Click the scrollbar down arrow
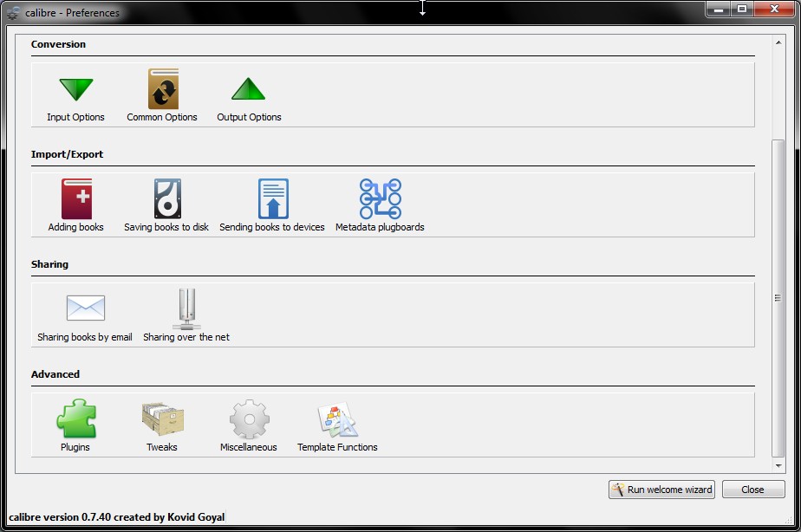This screenshot has height=532, width=801. pyautogui.click(x=778, y=465)
